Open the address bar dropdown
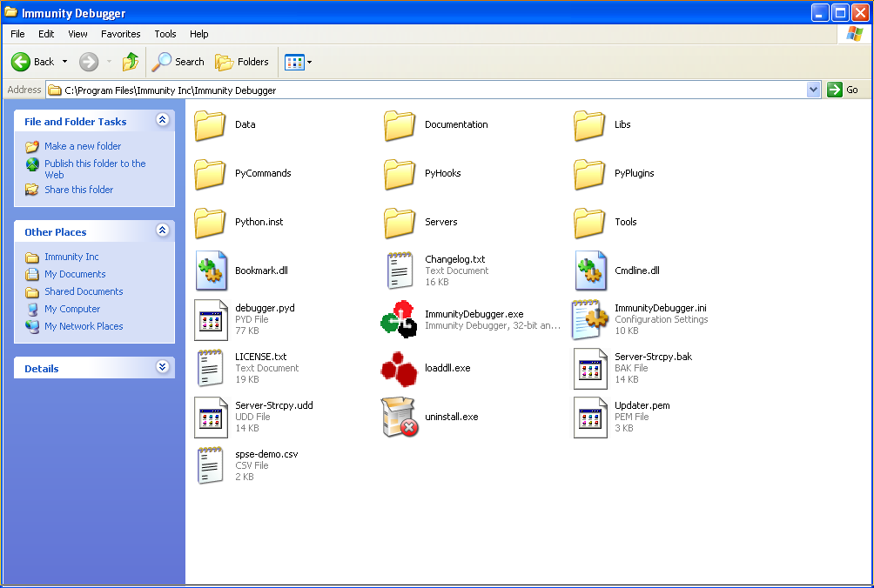 812,89
